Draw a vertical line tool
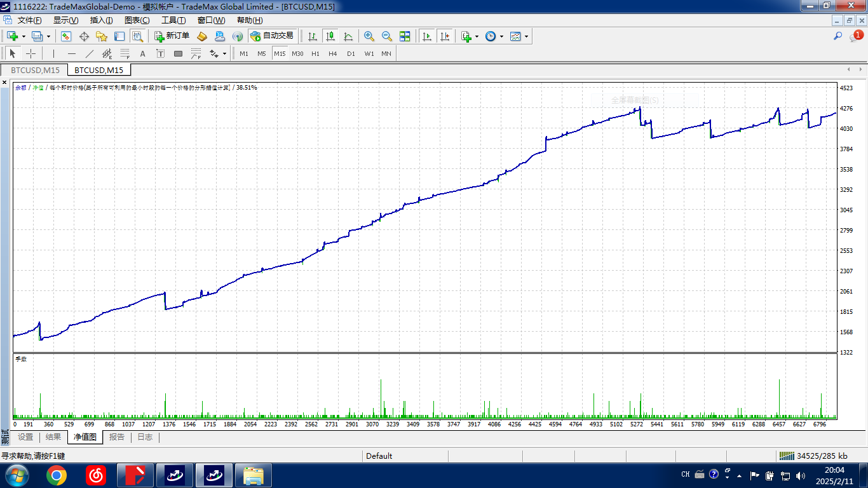Viewport: 868px width, 488px height. [53, 54]
